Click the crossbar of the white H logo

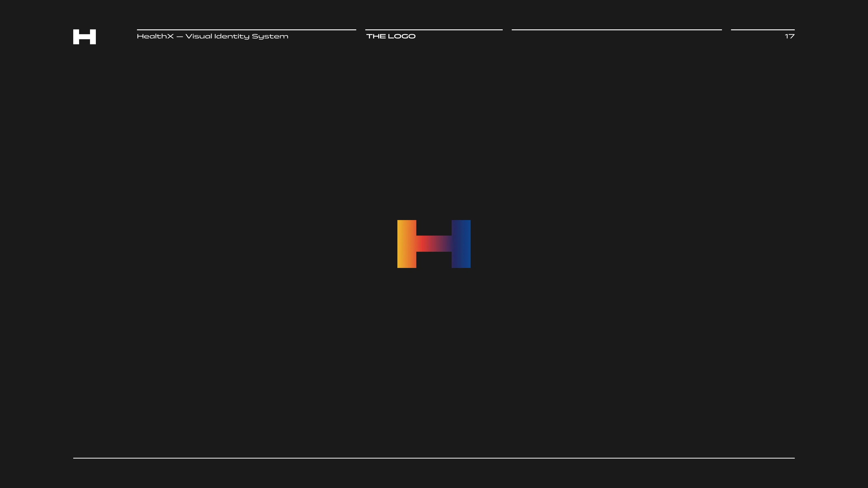[84, 37]
